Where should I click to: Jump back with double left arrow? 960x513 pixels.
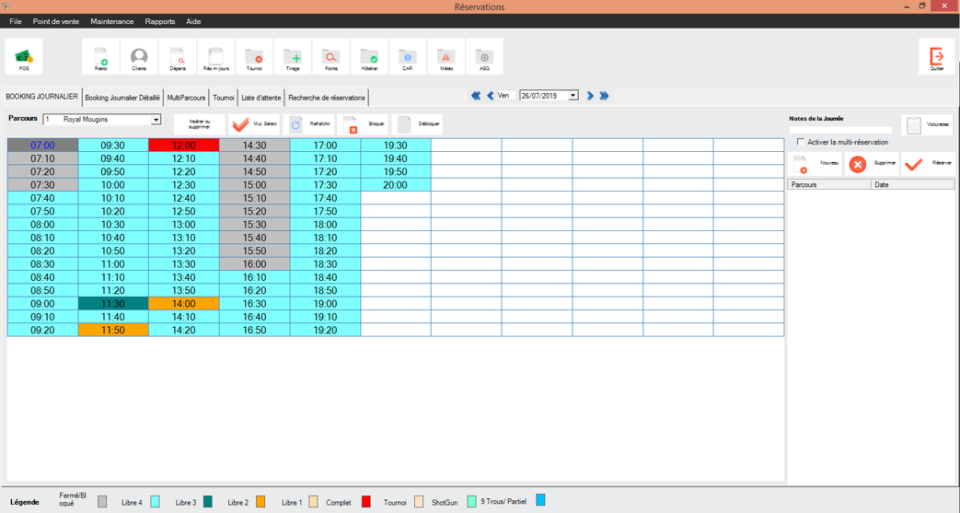pos(476,96)
